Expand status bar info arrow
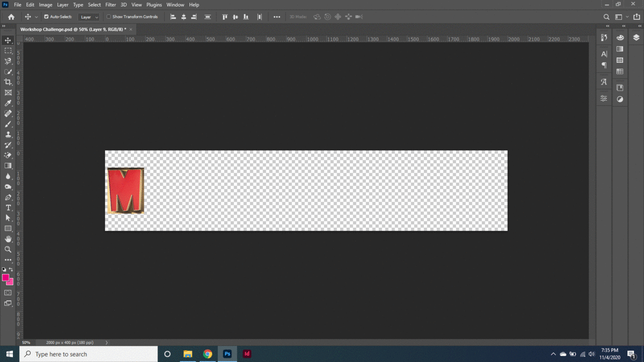 point(106,342)
